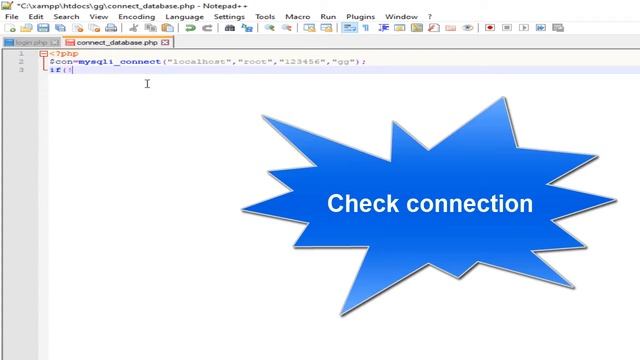
Task: Click the Copy toolbar icon
Action: coord(151,28)
